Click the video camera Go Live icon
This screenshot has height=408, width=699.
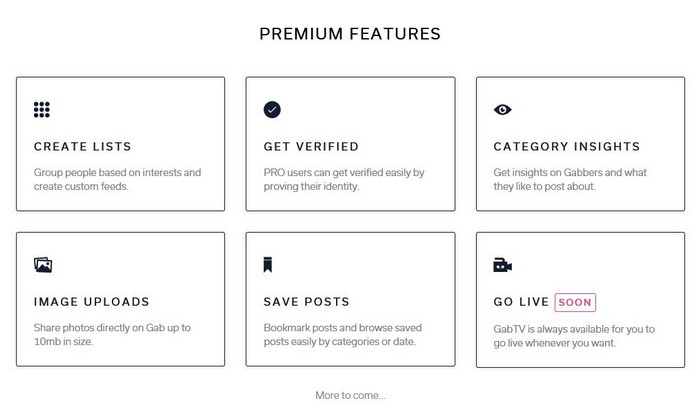(x=503, y=265)
